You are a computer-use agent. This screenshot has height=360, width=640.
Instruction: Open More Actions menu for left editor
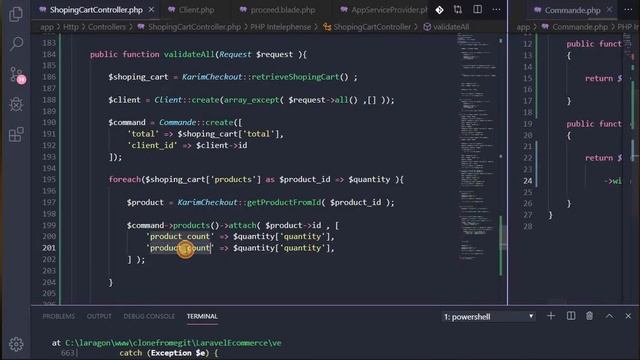pyautogui.click(x=496, y=10)
